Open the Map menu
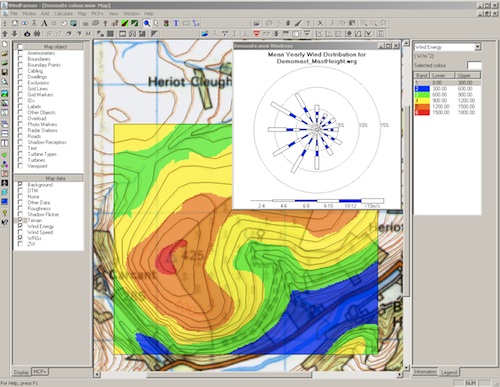This screenshot has height=387, width=500. [82, 14]
